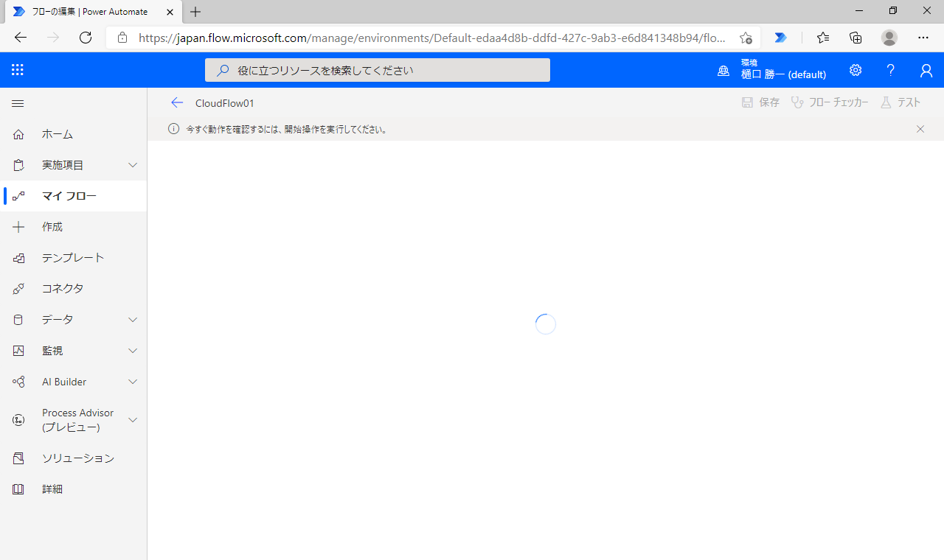Click the Power Automate extension icon
Screen dimensions: 944x560
tap(780, 38)
